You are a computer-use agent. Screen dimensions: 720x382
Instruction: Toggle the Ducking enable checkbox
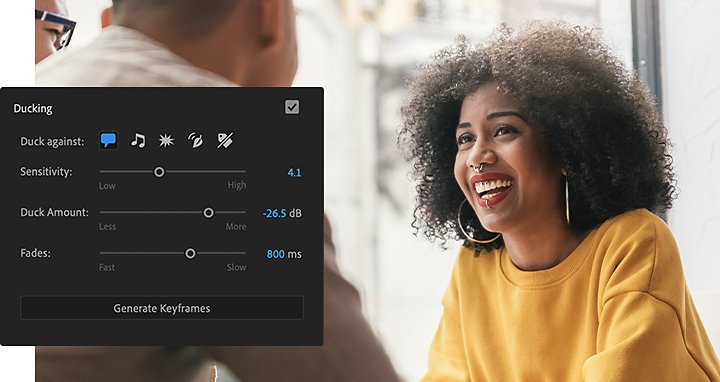[292, 107]
